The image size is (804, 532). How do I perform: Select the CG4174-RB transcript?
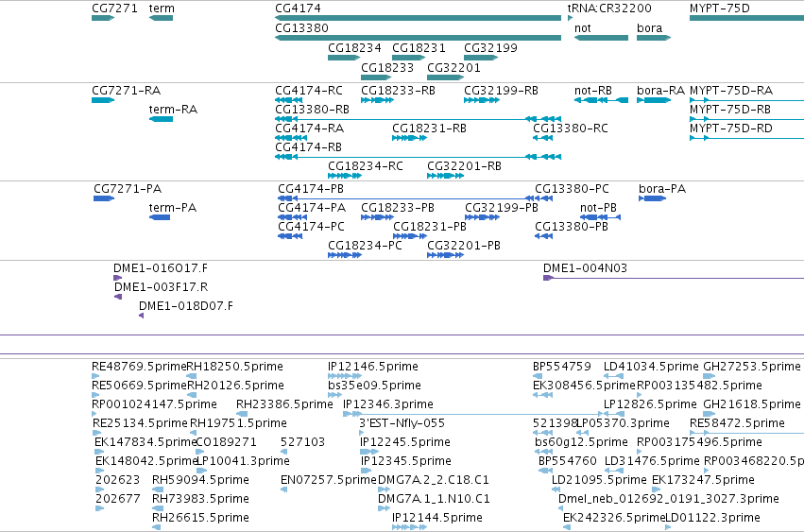(418, 157)
